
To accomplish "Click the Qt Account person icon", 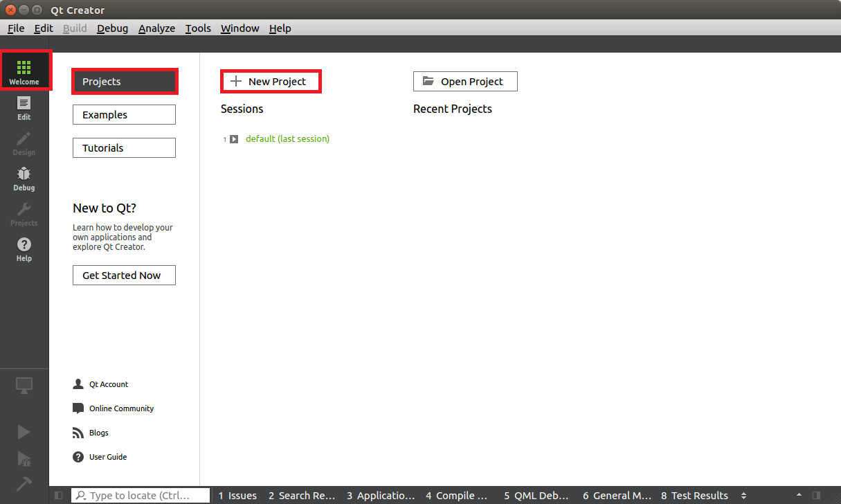I will tap(78, 384).
